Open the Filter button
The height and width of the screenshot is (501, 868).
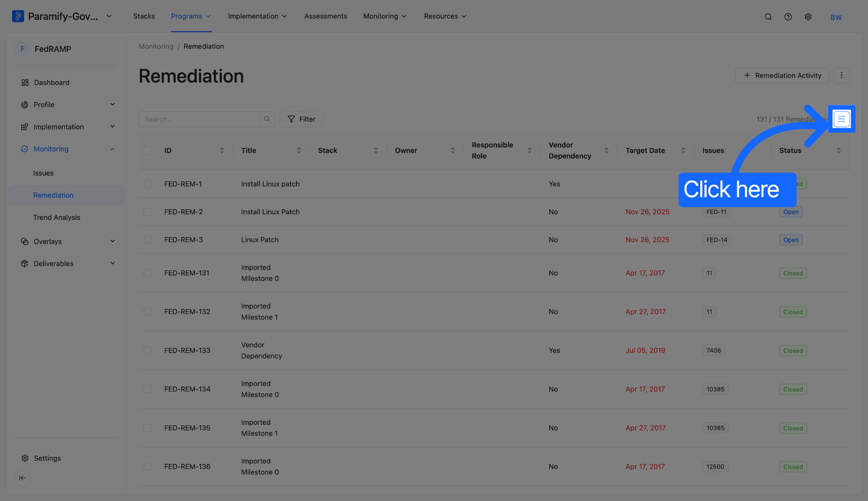coord(301,119)
